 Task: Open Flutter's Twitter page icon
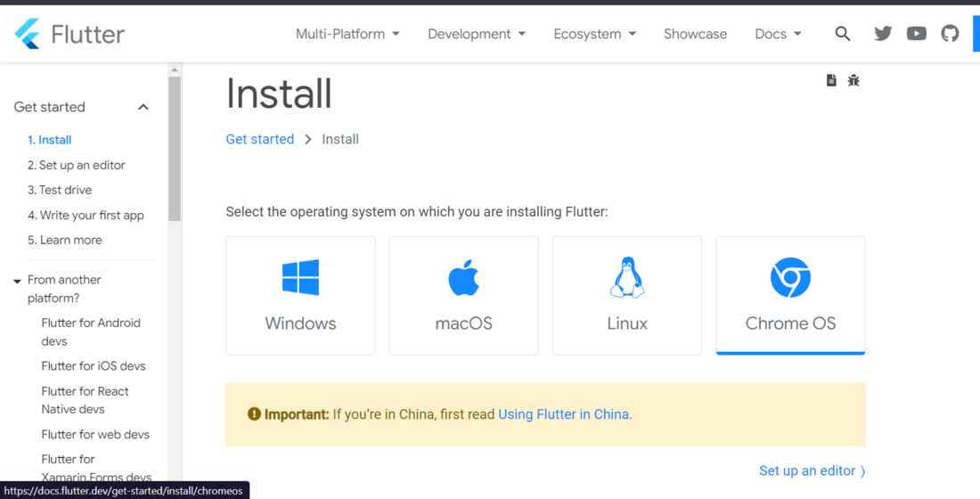883,34
